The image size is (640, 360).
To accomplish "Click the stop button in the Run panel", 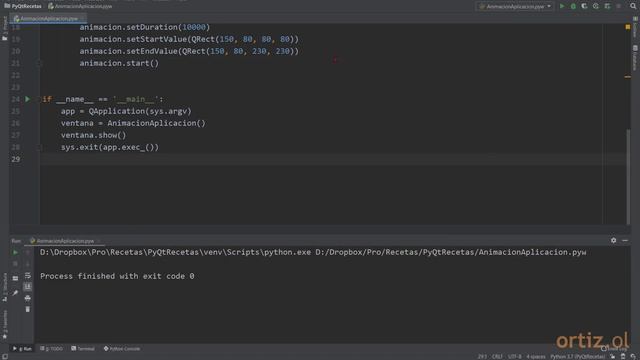I will click(x=15, y=264).
